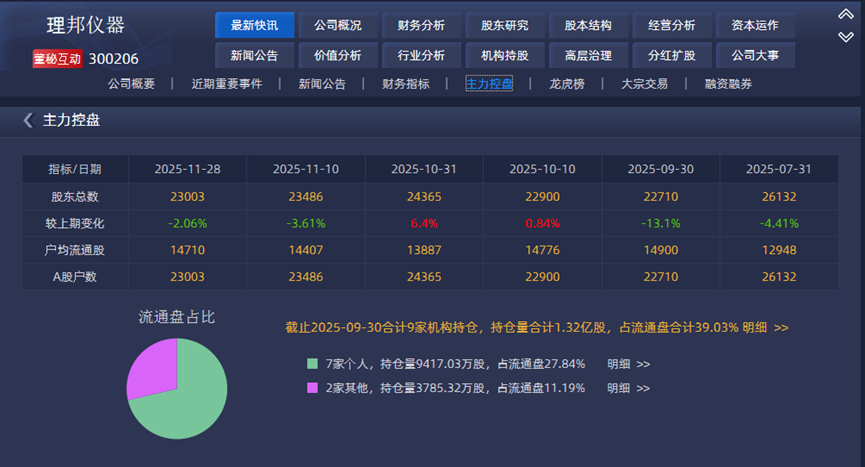Open 龙虎榜 in the sub-navigation
865x467 pixels.
[x=567, y=84]
